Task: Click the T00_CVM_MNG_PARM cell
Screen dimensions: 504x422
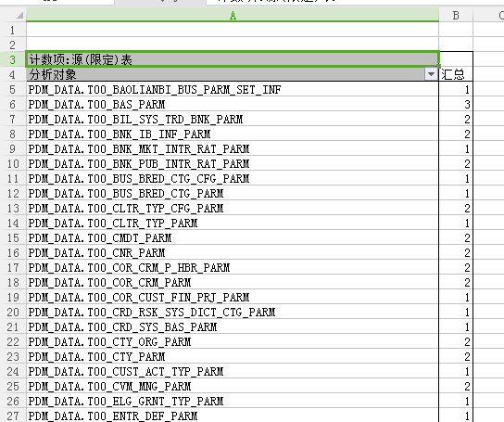Action: point(233,386)
